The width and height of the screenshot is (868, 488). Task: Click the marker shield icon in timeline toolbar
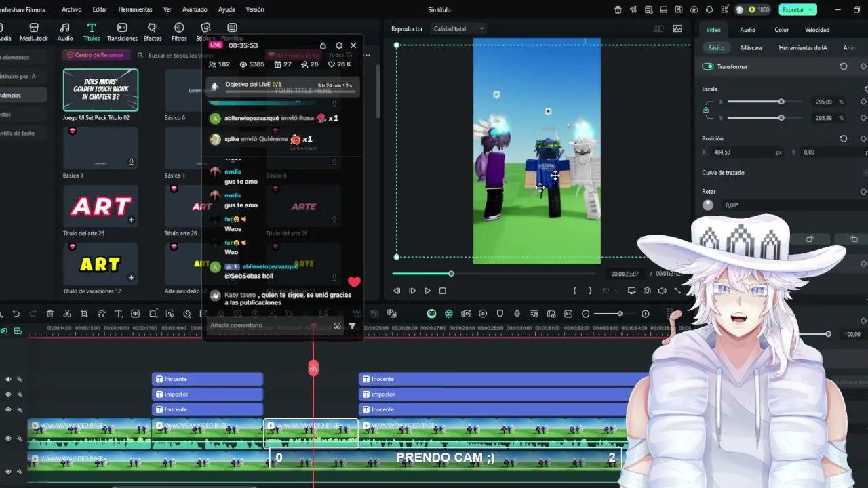click(x=500, y=314)
